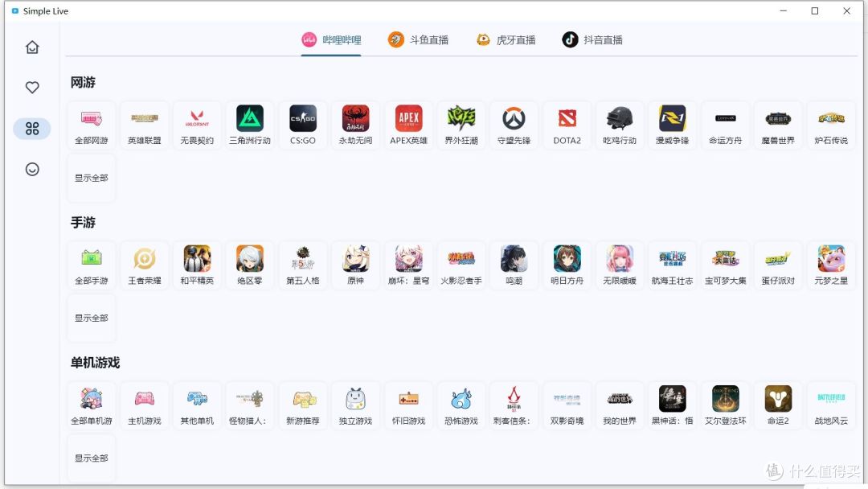Open the 命运方舟 category
The width and height of the screenshot is (868, 489).
pyautogui.click(x=725, y=125)
